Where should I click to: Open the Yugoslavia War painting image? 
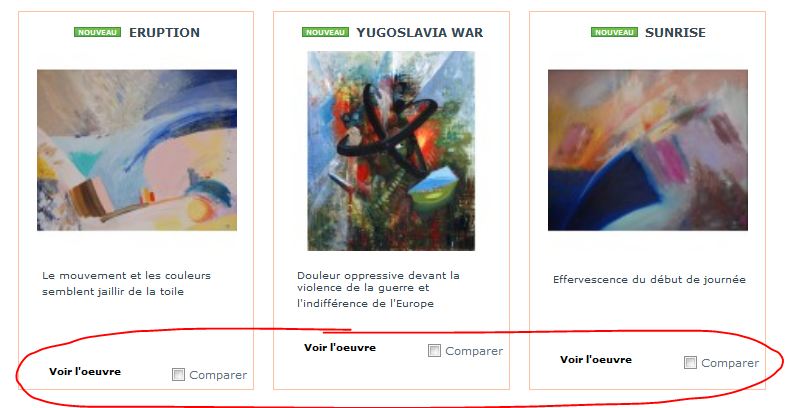coord(391,151)
